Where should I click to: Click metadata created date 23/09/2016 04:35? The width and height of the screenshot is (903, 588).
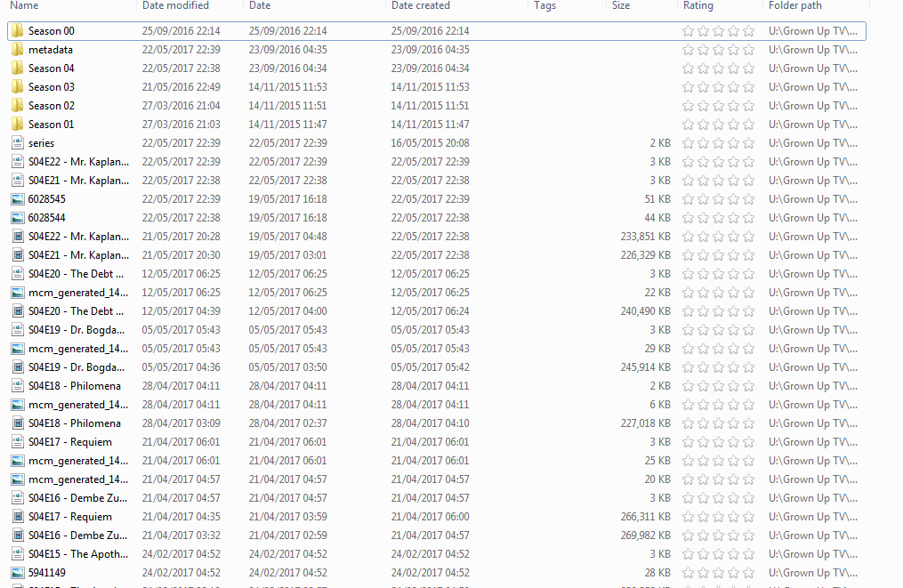431,50
